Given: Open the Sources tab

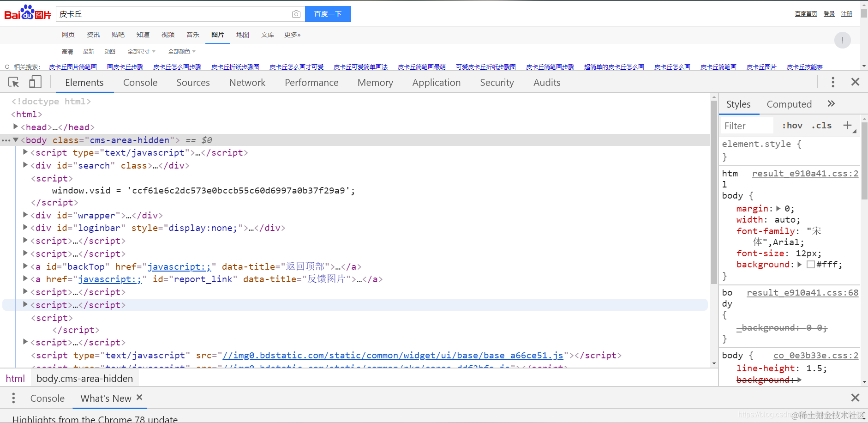Looking at the screenshot, I should [193, 82].
